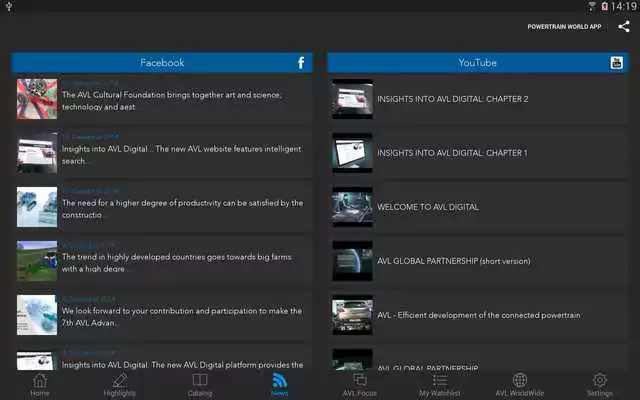Play Efficient development of connected powertrain video
The width and height of the screenshot is (640, 400).
pyautogui.click(x=478, y=315)
